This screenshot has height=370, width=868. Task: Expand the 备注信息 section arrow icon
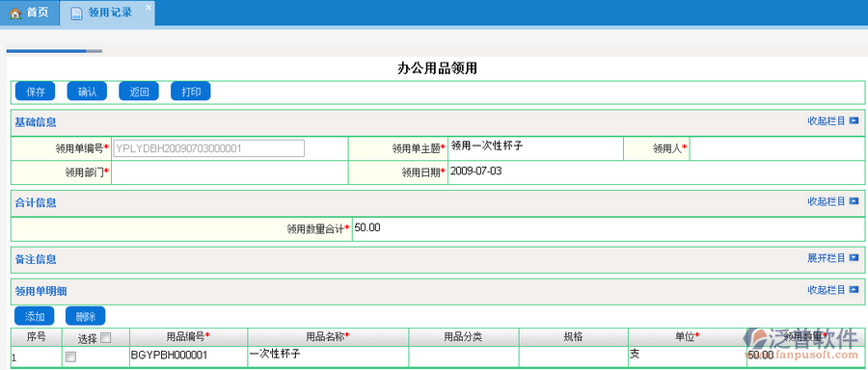[854, 257]
